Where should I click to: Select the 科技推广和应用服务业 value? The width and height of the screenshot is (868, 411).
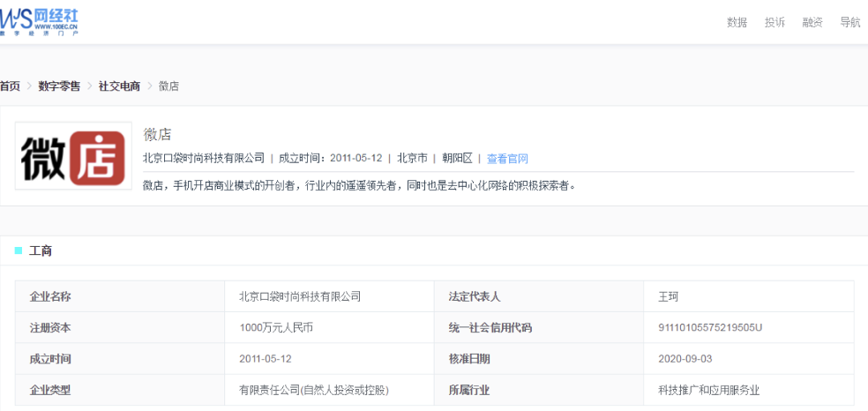click(x=709, y=390)
